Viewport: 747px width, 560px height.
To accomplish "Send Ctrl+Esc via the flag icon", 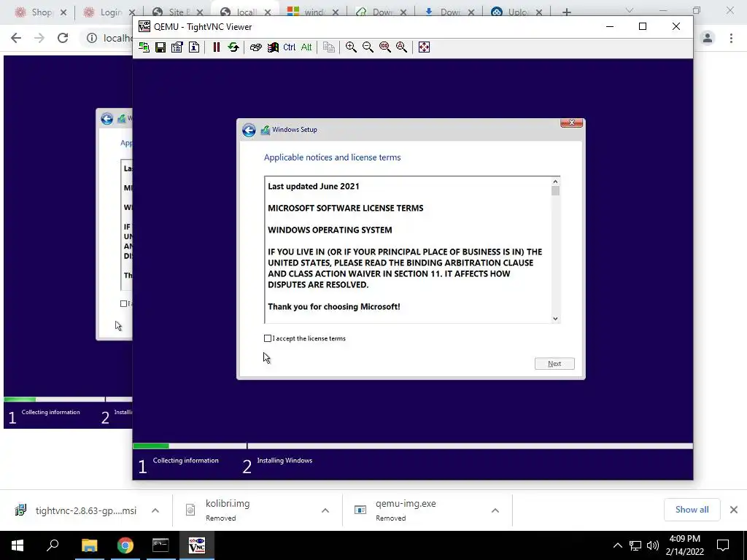I will coord(273,47).
